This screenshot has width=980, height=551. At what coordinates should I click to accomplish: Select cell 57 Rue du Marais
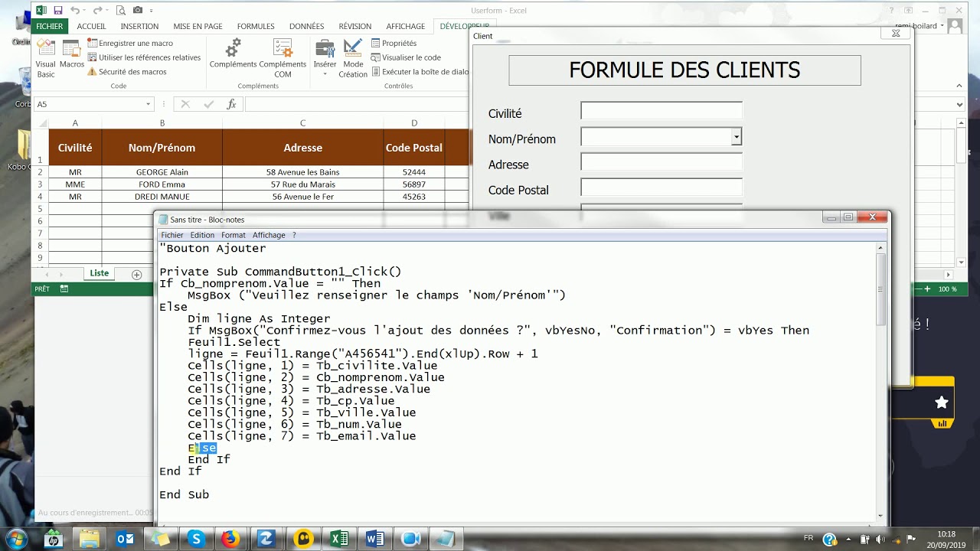pos(302,184)
